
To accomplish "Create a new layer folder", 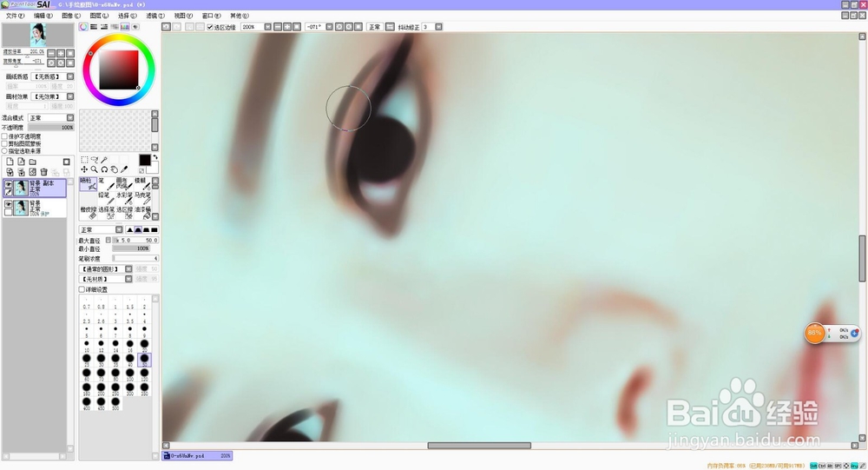I will point(33,162).
